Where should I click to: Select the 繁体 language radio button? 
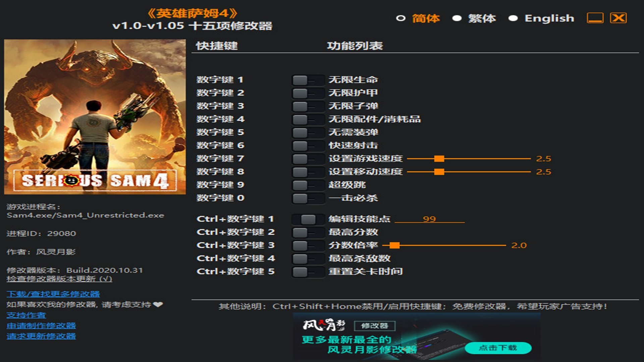pos(457,18)
